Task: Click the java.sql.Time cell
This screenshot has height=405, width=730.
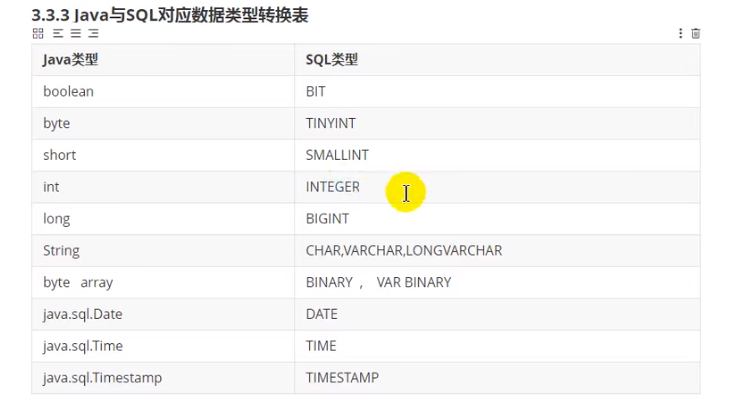Action: pos(163,346)
